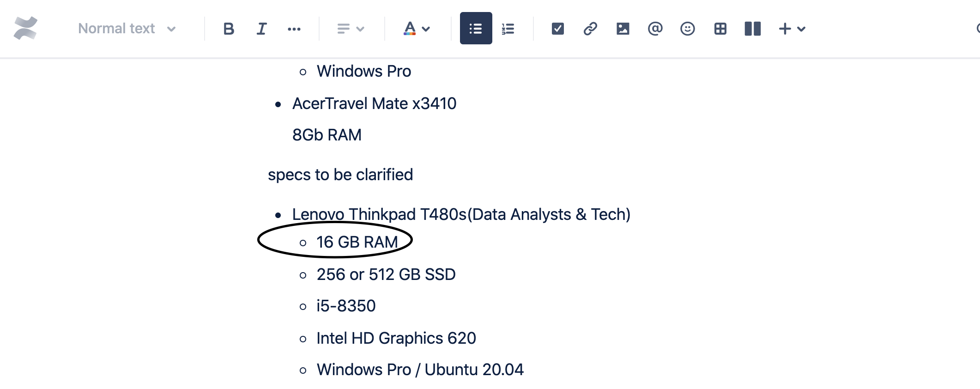Click the '256 or 512 GB SSD' item
Viewport: 980px width, 389px height.
pyautogui.click(x=386, y=274)
